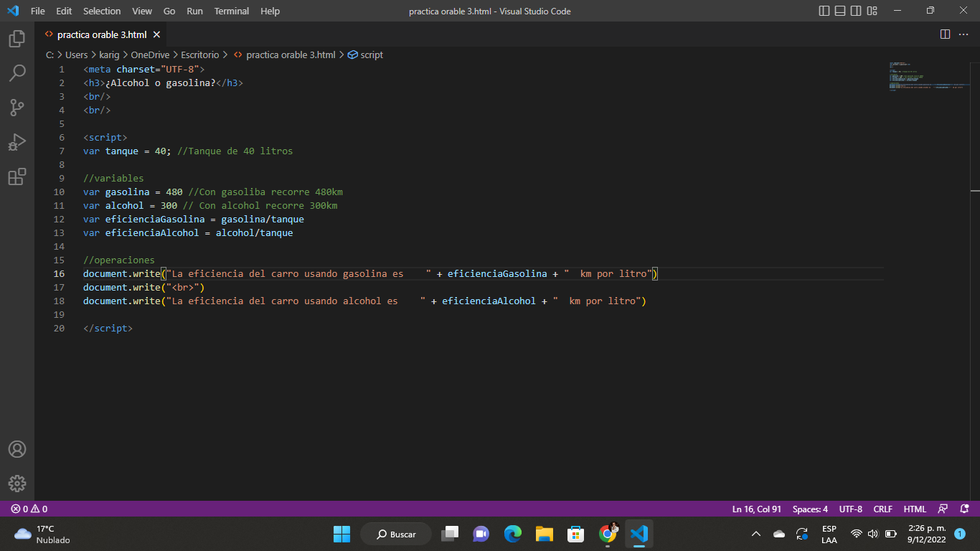Select the practica orable 3.html editor tab
Image resolution: width=980 pixels, height=551 pixels.
tap(102, 34)
